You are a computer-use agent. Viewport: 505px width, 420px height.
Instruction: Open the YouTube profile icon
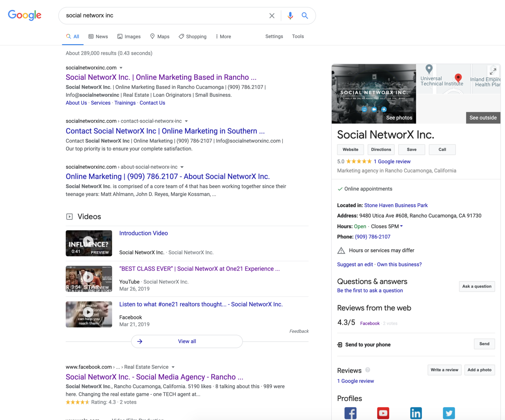383,413
